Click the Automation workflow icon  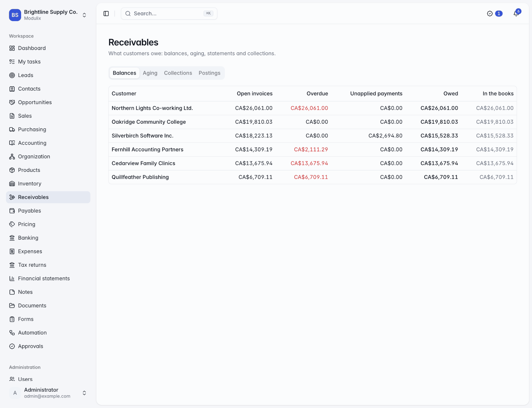[x=12, y=333]
